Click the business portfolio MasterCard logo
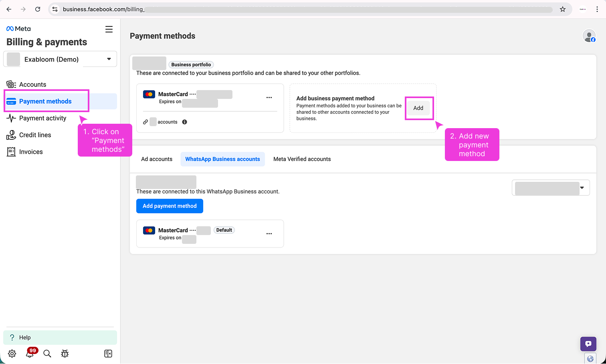 tap(149, 95)
